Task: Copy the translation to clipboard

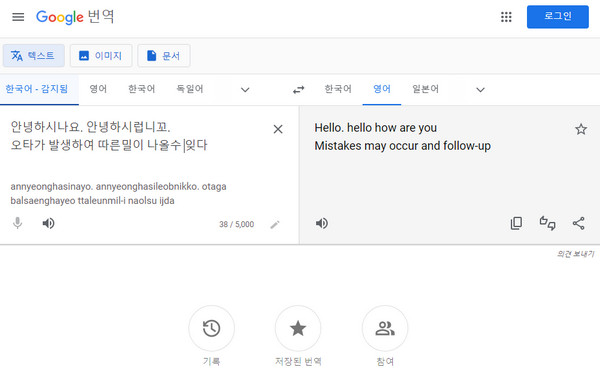Action: (x=516, y=223)
